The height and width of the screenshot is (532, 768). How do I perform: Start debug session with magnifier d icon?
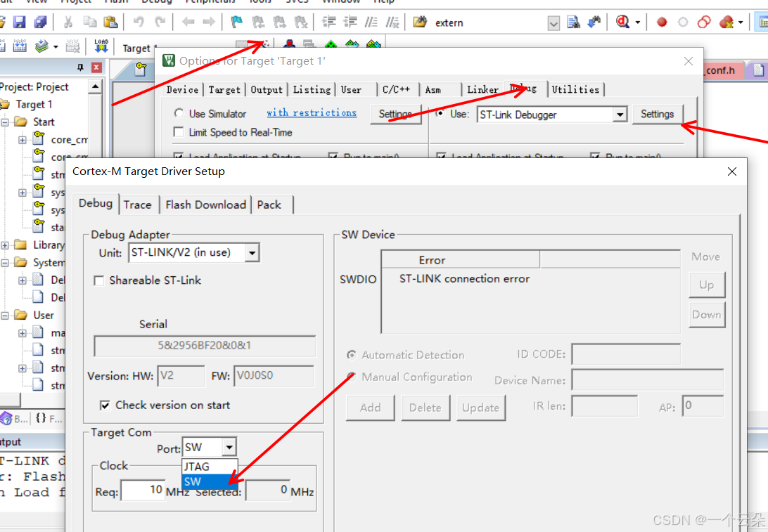tap(622, 22)
